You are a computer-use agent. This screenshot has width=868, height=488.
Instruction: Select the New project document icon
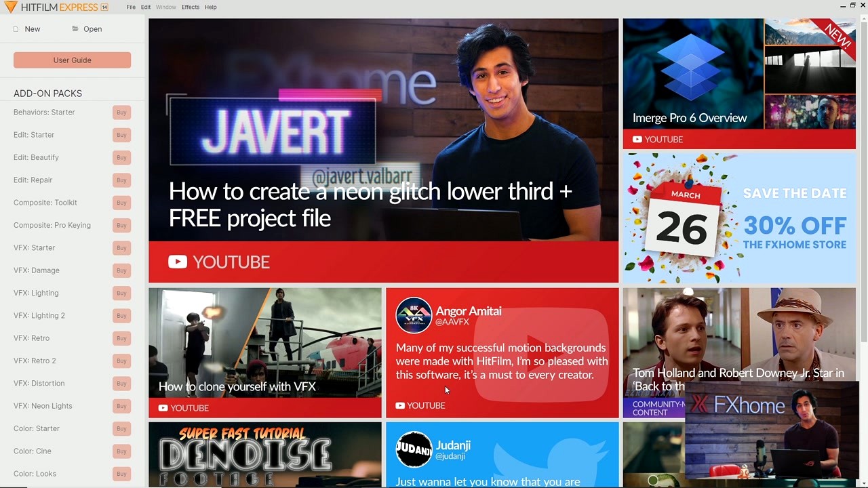pos(16,29)
